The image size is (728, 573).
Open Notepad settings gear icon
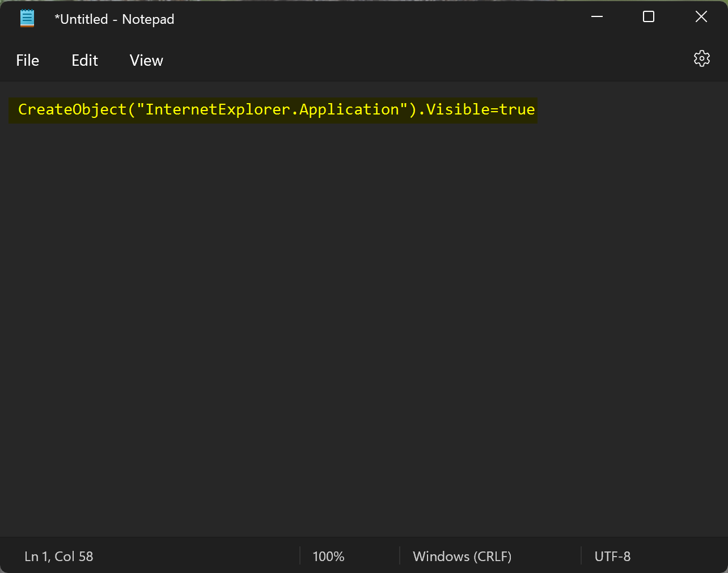click(x=701, y=58)
